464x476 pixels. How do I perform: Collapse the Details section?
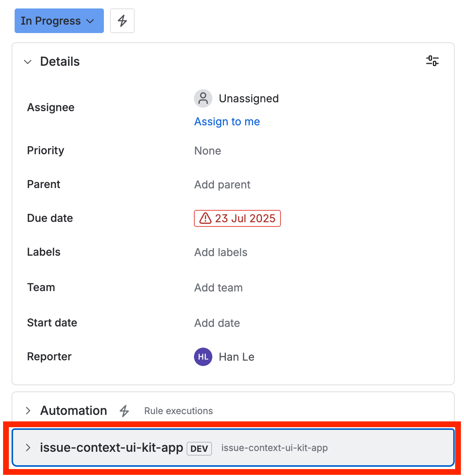[28, 62]
